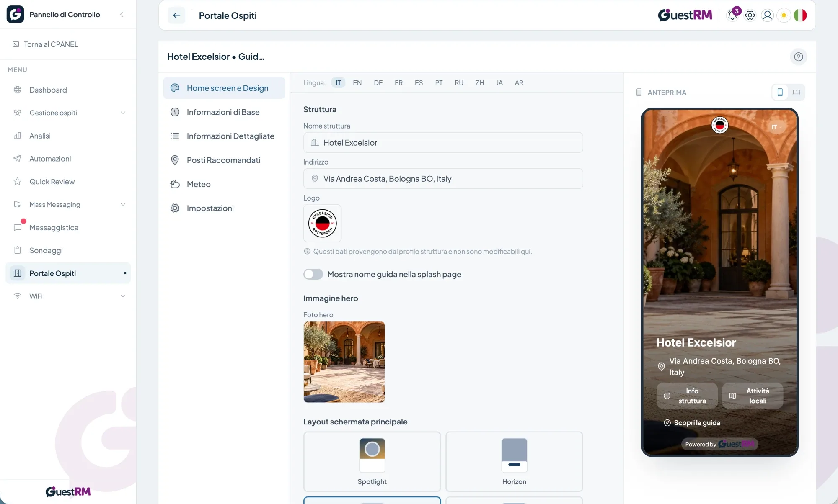Click the Messaggistica chat icon
Screen dimensions: 838x504
click(x=18, y=227)
